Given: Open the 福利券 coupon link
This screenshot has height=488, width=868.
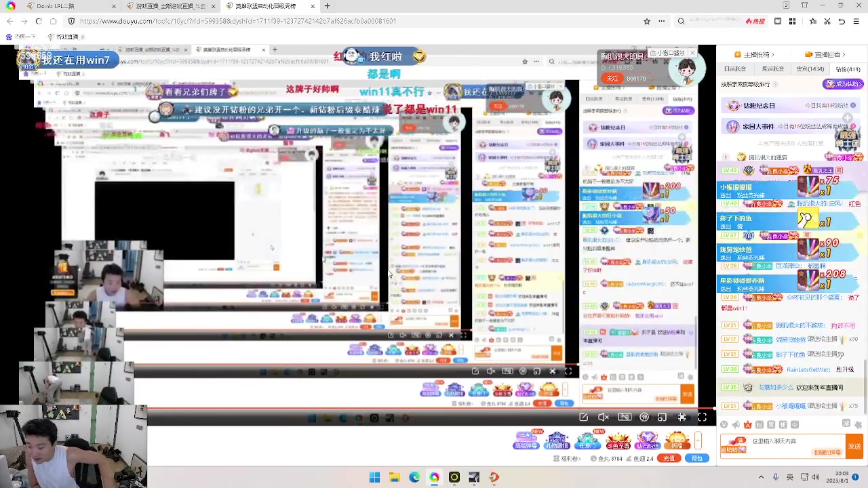Looking at the screenshot, I should 568,459.
